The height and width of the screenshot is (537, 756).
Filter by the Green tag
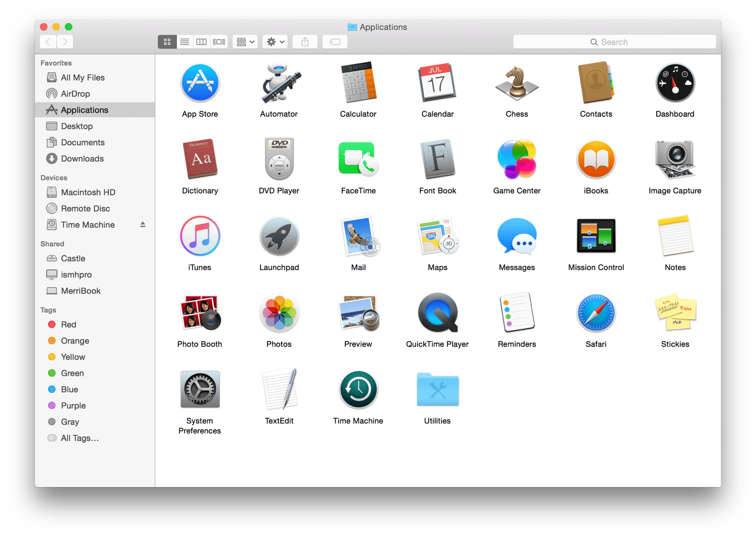95,373
